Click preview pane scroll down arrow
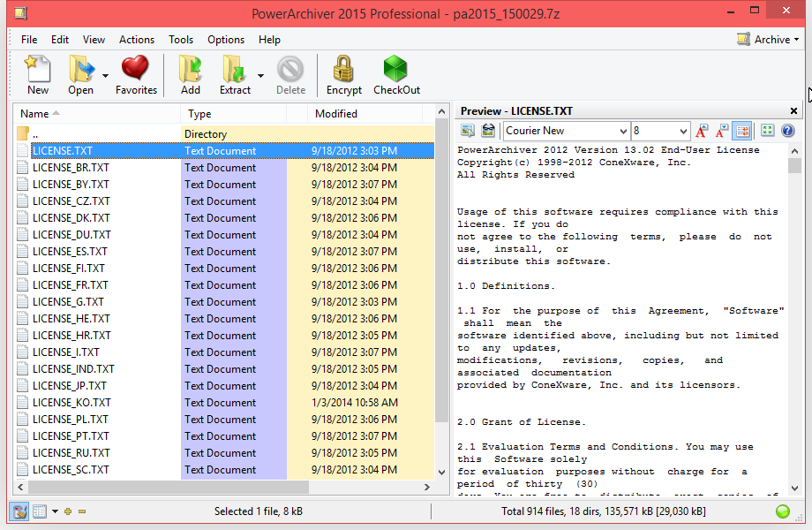Screen dimensions: 812x530 [x=794, y=488]
